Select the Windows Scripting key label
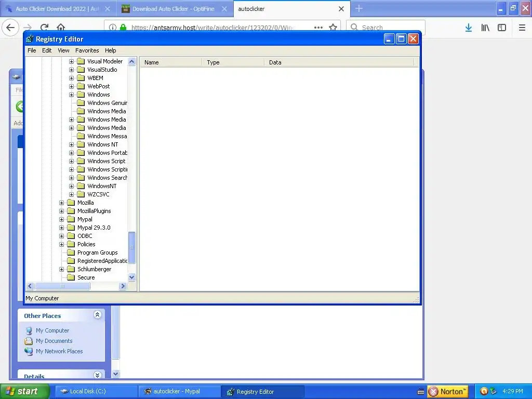Viewport: 532px width, 399px height. point(107,169)
